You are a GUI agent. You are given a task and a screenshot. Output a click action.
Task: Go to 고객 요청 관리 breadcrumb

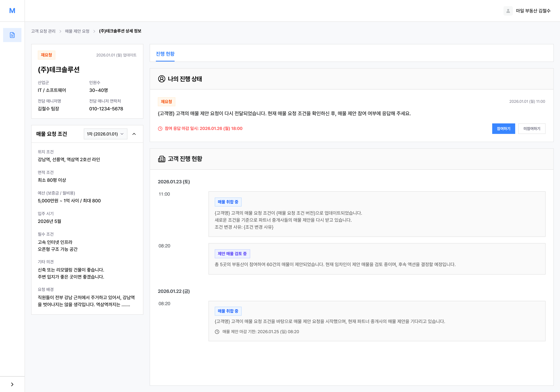(x=43, y=31)
